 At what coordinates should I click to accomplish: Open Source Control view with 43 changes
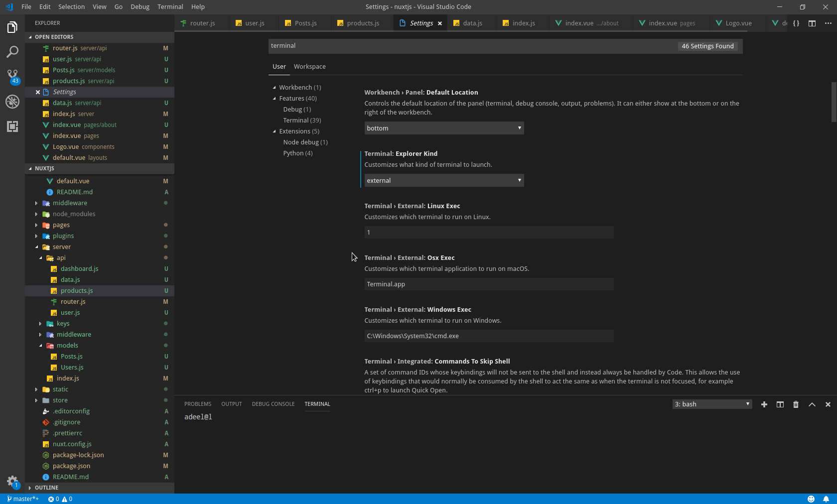(12, 76)
